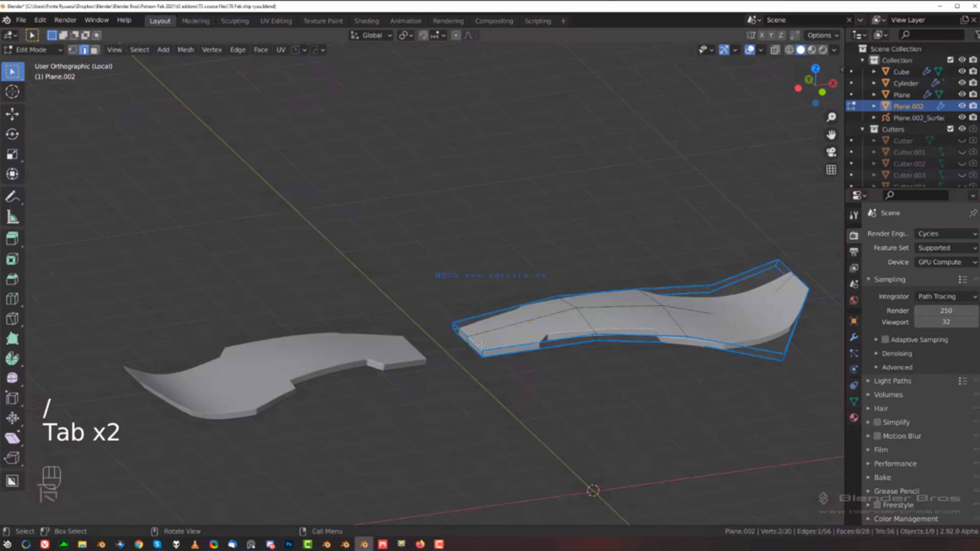
Task: Open the World Properties globe tab
Action: tap(854, 300)
